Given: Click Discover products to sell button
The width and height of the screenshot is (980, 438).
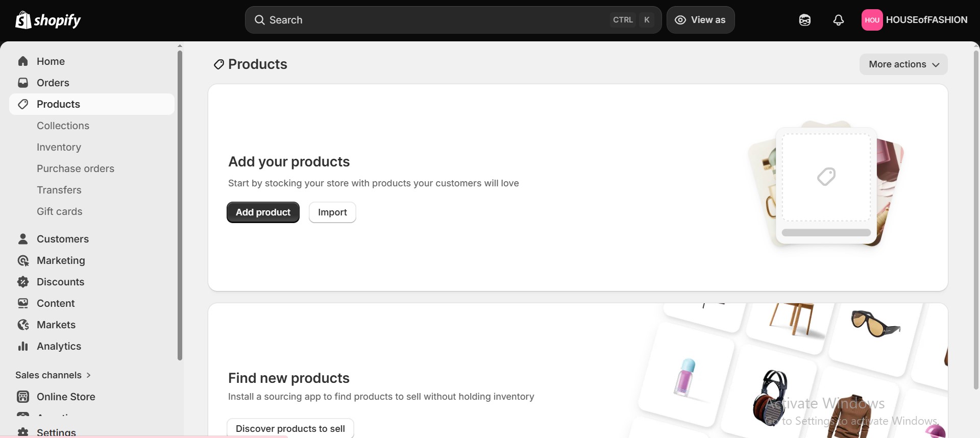Looking at the screenshot, I should (x=290, y=429).
